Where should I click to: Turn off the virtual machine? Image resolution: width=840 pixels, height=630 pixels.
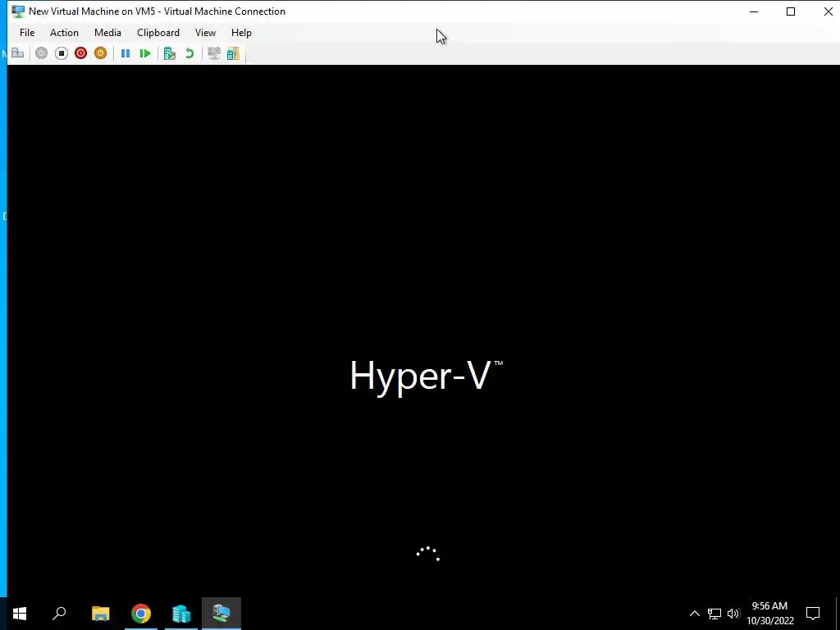61,53
